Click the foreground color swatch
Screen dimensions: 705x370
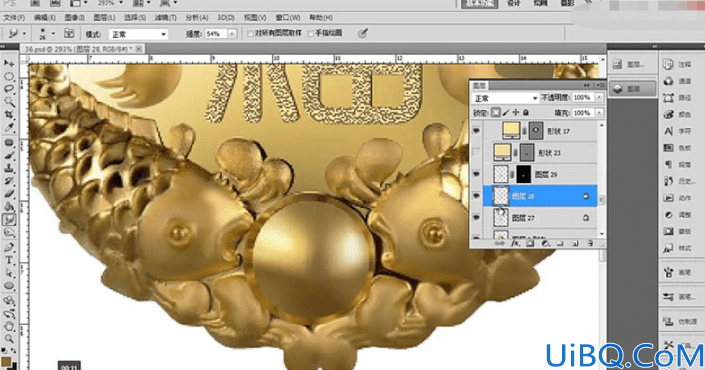[6, 361]
